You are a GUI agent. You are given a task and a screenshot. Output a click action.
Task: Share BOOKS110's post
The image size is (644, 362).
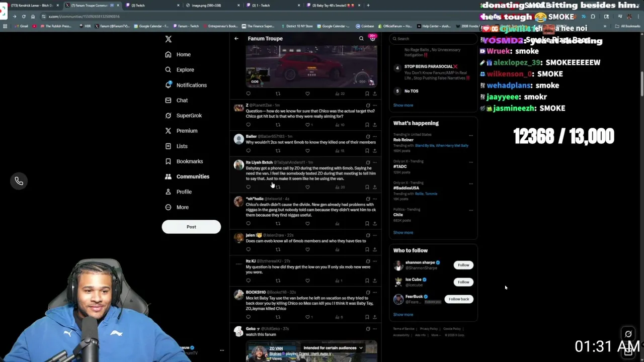[x=374, y=317]
